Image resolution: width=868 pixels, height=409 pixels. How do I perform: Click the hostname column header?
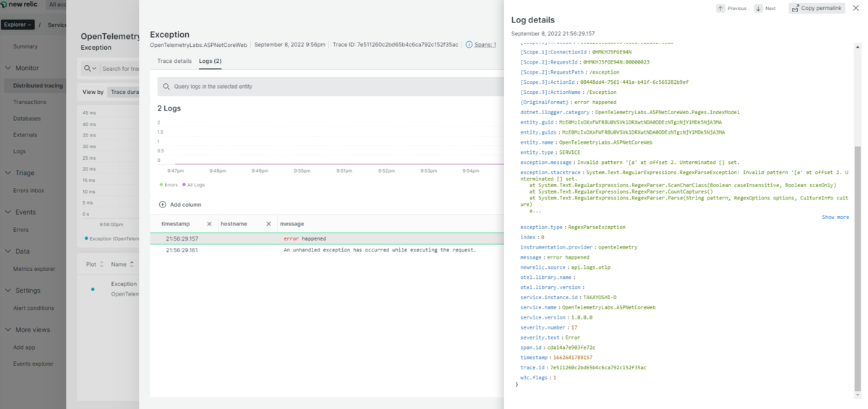tap(234, 224)
